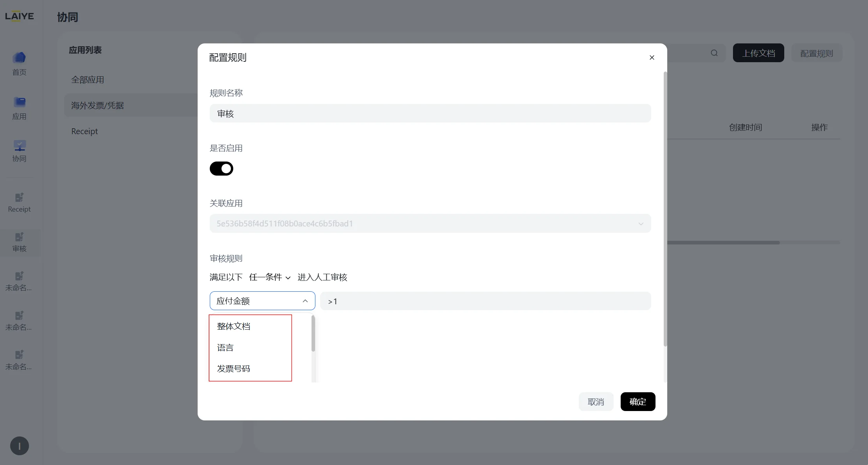Click the 上传文档 button
The width and height of the screenshot is (868, 465).
(x=758, y=53)
